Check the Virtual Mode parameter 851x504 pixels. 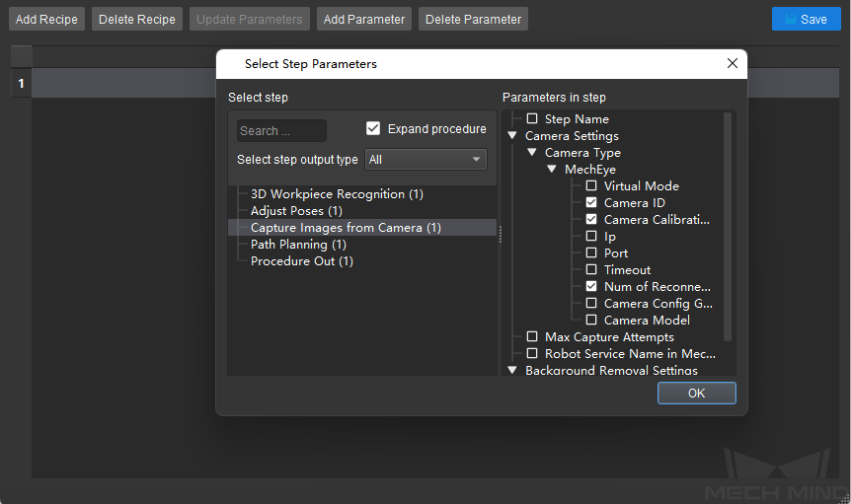tap(591, 185)
